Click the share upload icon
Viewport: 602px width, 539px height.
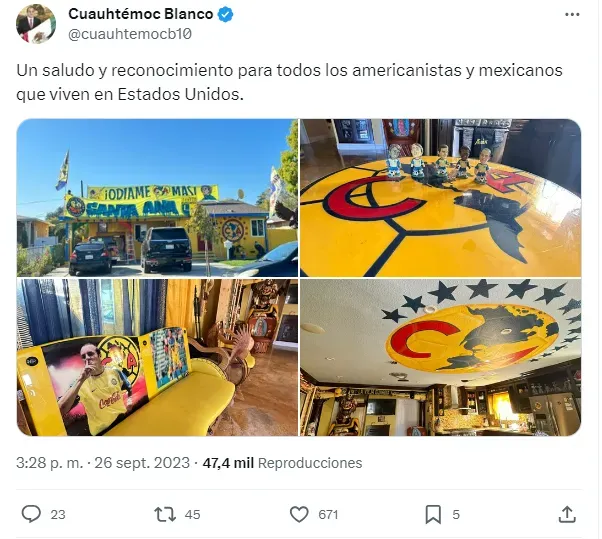(x=567, y=514)
